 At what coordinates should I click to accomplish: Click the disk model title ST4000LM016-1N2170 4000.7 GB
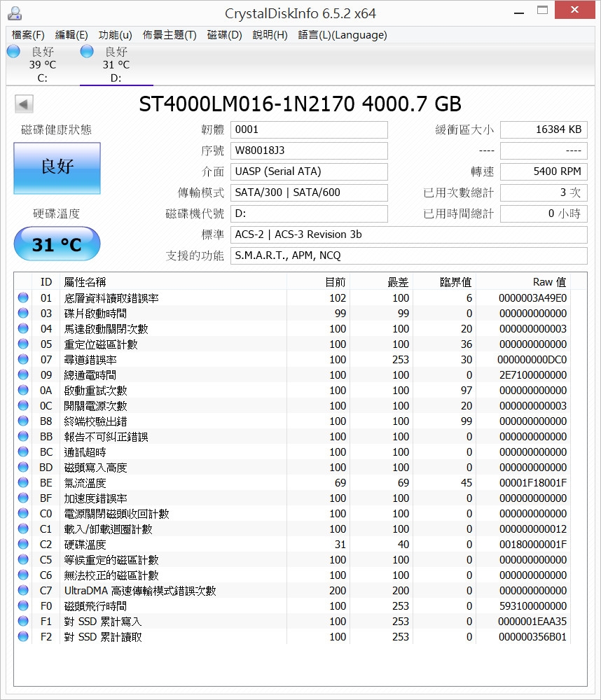(x=300, y=104)
